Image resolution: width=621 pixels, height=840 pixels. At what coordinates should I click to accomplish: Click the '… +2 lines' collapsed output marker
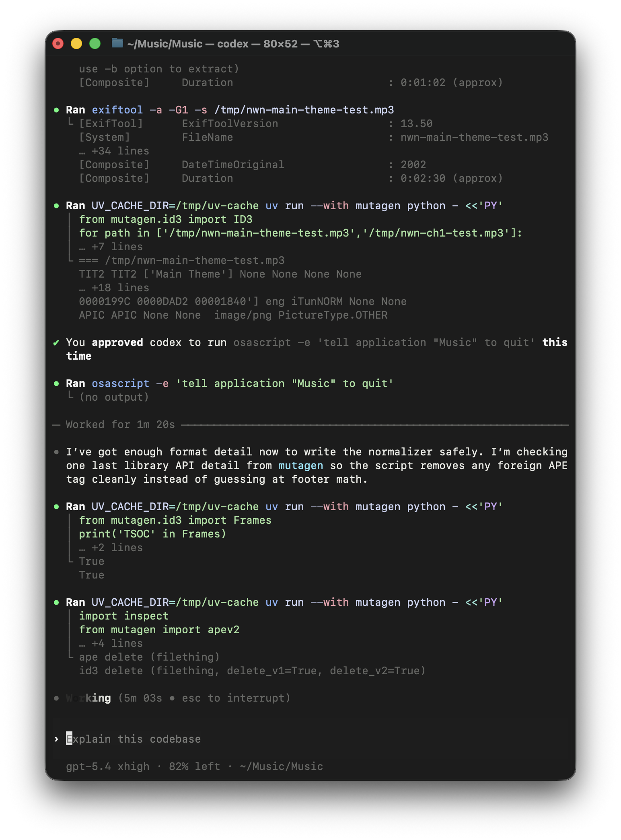(111, 548)
